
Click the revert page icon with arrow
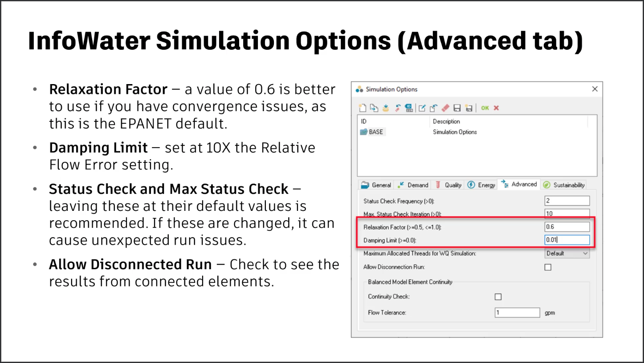[433, 108]
